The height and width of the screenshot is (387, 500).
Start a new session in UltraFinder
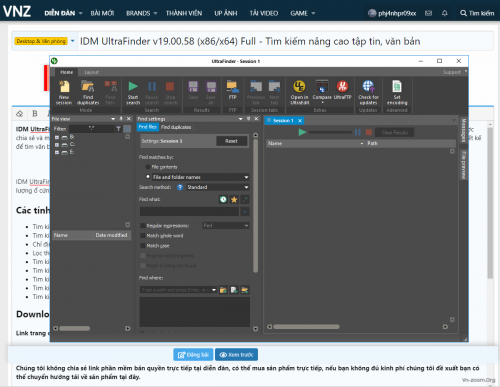64,93
